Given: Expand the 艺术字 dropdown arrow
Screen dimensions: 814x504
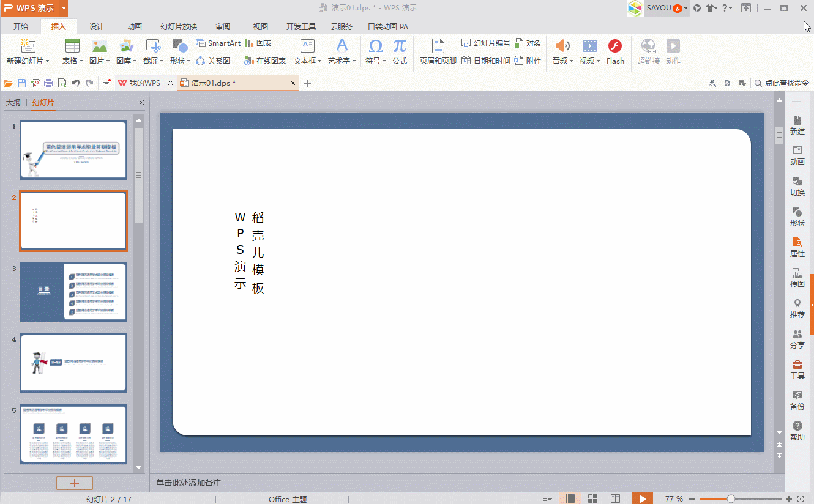Looking at the screenshot, I should (x=354, y=61).
